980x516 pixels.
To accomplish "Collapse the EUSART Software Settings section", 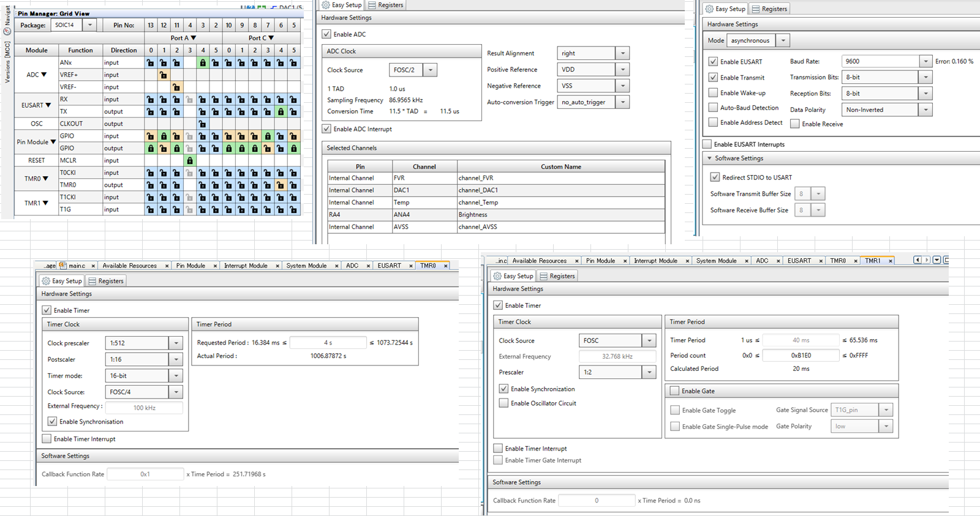I will click(x=710, y=159).
